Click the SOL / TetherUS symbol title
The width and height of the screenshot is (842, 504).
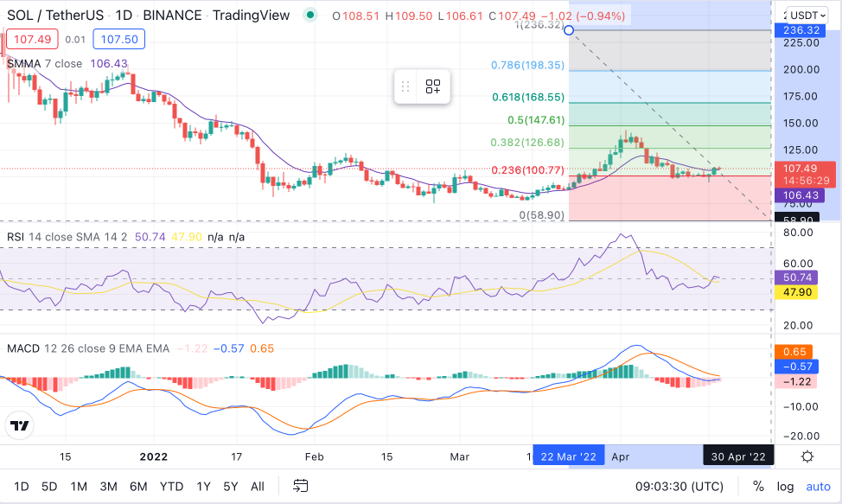pyautogui.click(x=55, y=15)
